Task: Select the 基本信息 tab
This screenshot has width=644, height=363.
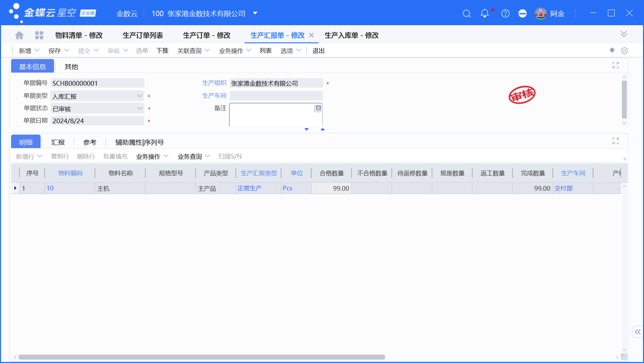Action: pos(33,66)
